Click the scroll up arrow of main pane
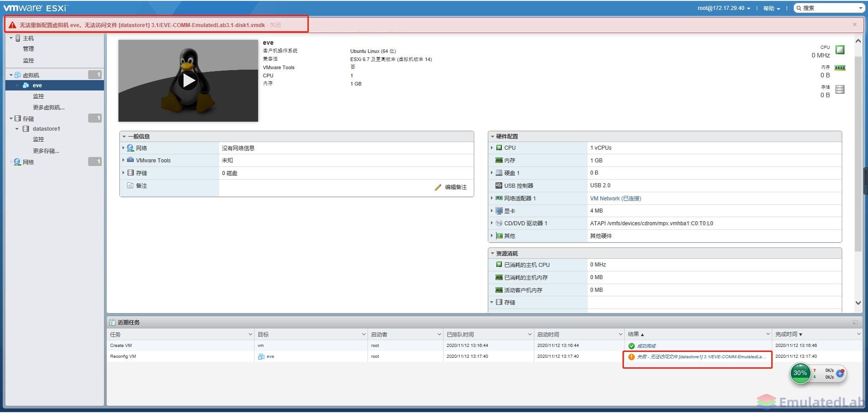Image resolution: width=868 pixels, height=413 pixels. tap(858, 41)
